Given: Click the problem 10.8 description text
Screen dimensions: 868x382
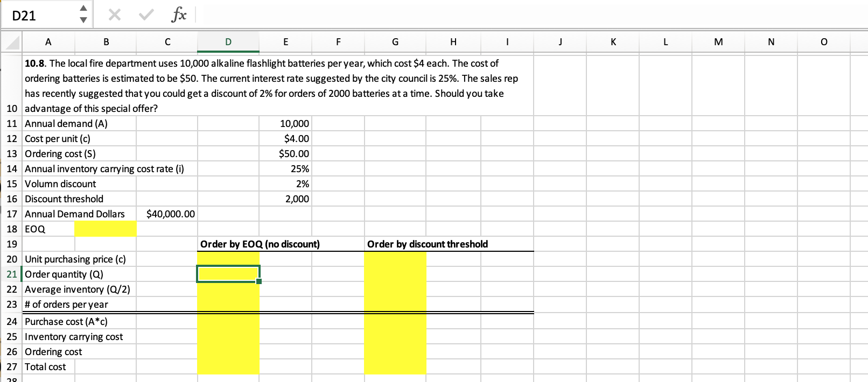Looking at the screenshot, I should click(271, 86).
